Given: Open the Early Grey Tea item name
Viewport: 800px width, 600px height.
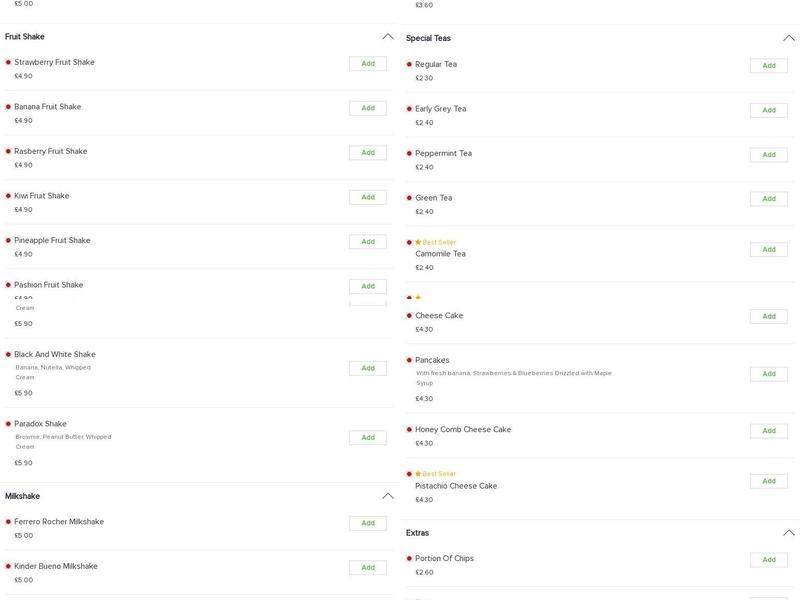Looking at the screenshot, I should point(441,109).
